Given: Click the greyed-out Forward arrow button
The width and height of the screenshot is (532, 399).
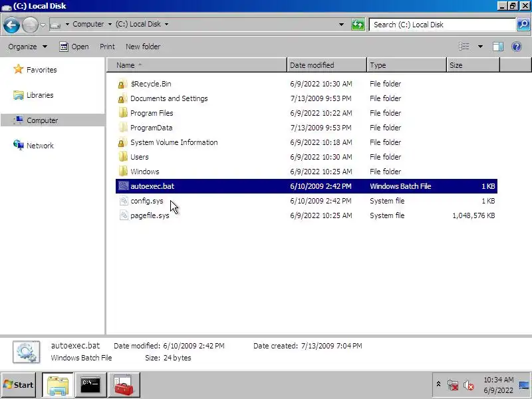Looking at the screenshot, I should [30, 25].
